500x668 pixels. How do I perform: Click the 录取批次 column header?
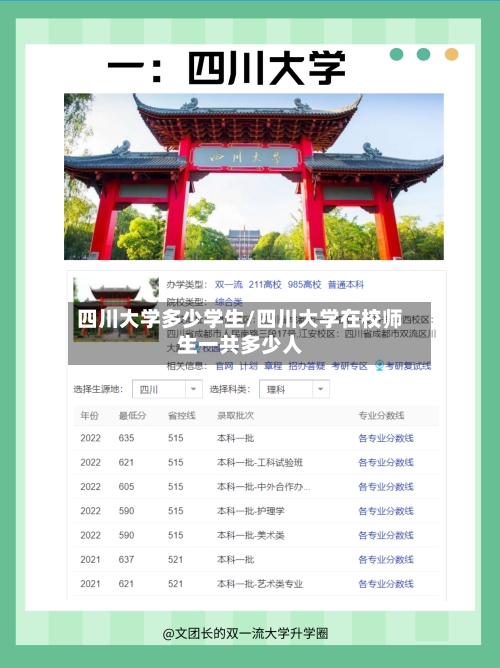click(235, 415)
